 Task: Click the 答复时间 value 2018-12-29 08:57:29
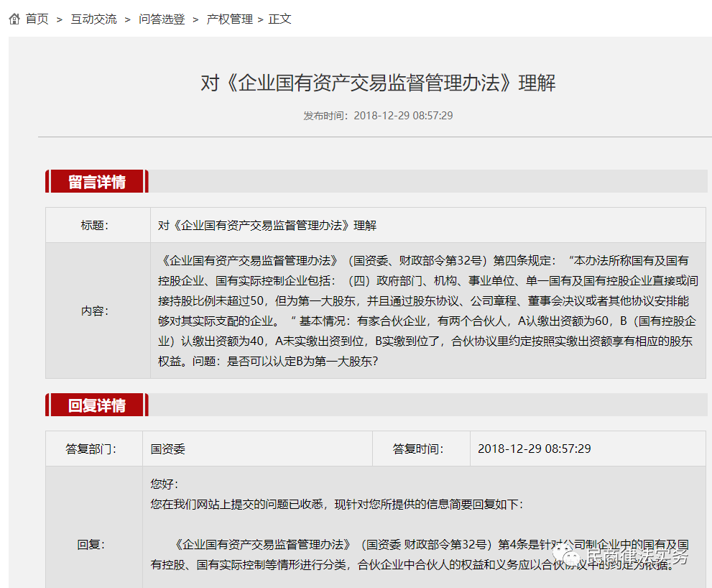[x=535, y=449]
